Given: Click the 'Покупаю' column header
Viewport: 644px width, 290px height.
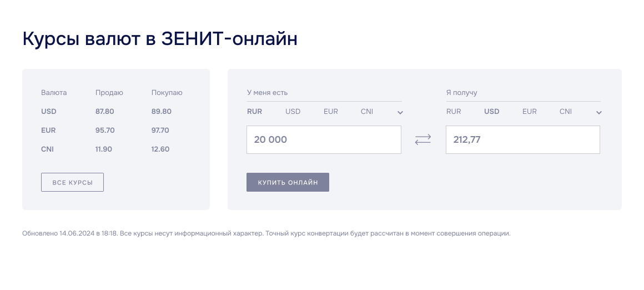Looking at the screenshot, I should coord(167,93).
